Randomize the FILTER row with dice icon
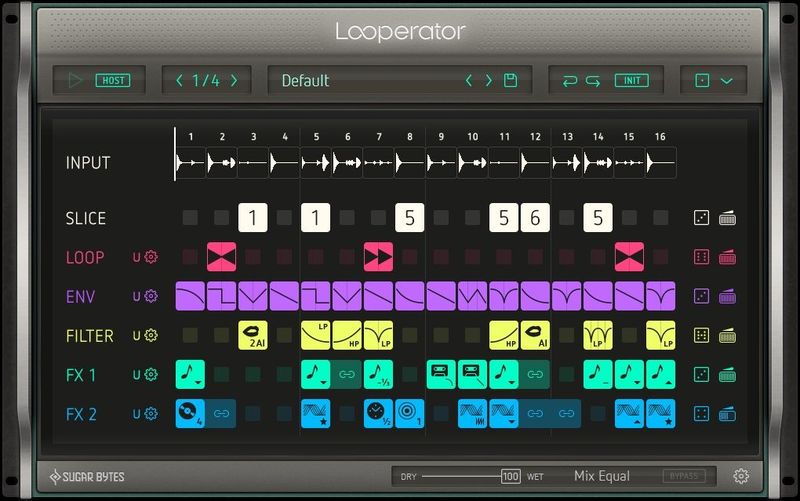Screen dimensions: 800x501 tap(702, 335)
